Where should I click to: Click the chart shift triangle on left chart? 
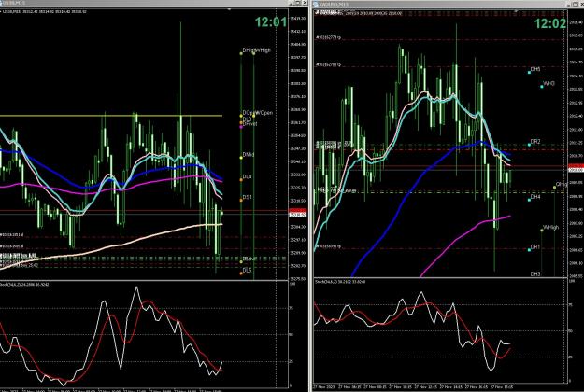click(230, 9)
